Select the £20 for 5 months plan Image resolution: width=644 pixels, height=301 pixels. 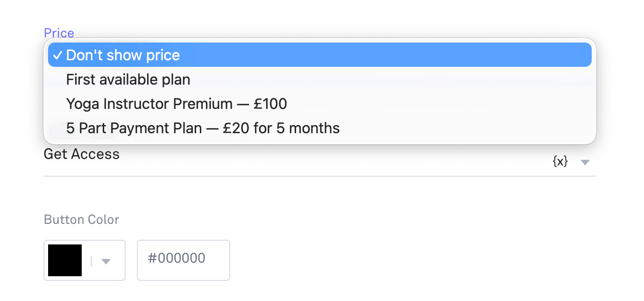[320, 128]
